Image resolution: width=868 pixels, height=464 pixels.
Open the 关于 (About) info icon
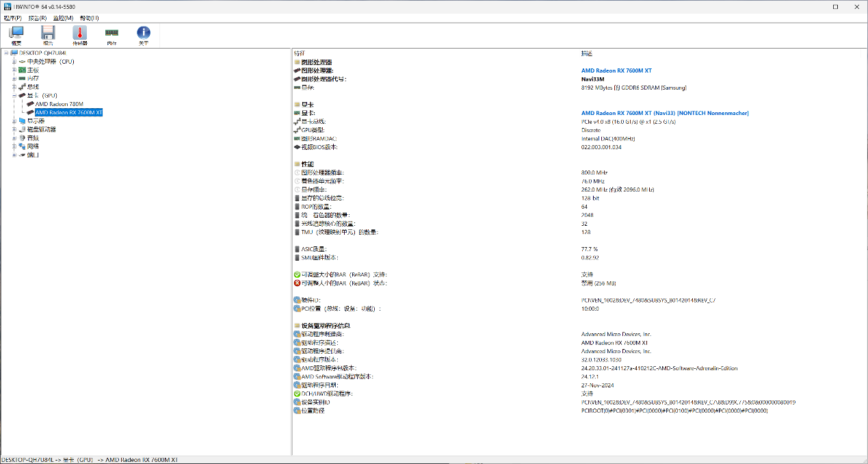pyautogui.click(x=144, y=35)
